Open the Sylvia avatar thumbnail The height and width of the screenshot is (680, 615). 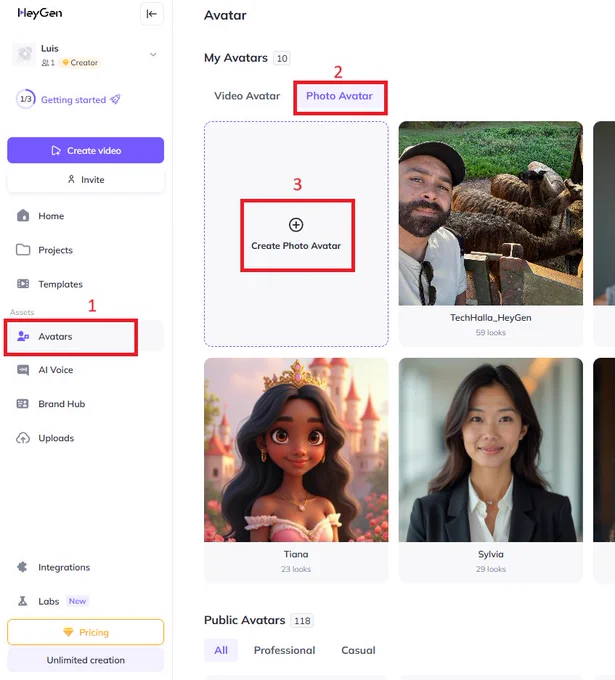(x=491, y=450)
